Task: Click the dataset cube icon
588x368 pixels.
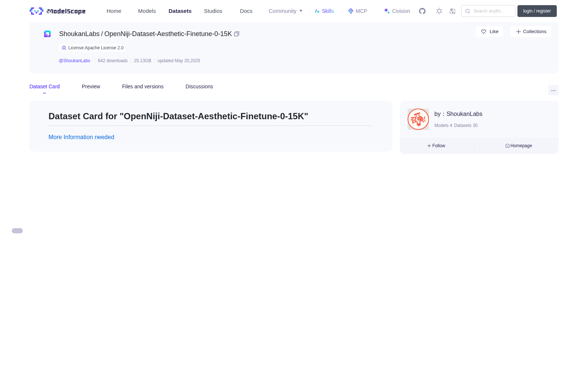Action: (47, 34)
